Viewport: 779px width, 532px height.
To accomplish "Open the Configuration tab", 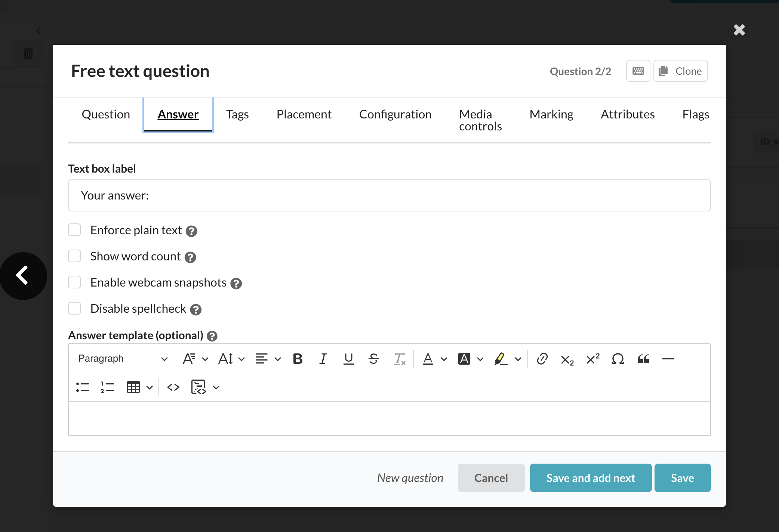I will 395,114.
